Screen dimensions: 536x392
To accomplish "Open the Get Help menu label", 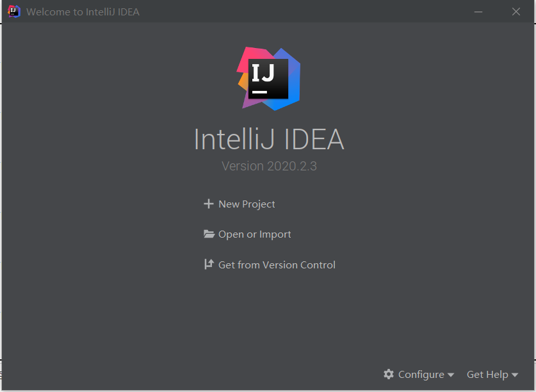I will click(487, 375).
